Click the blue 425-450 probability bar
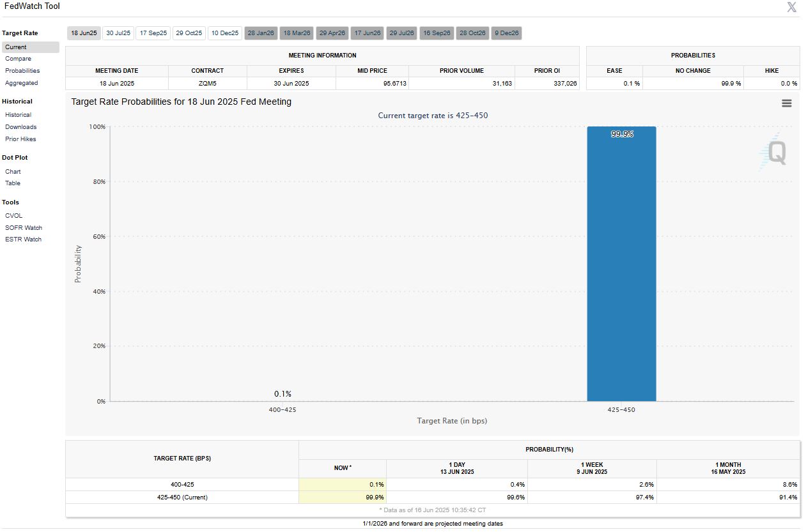The image size is (806, 532). pyautogui.click(x=621, y=264)
